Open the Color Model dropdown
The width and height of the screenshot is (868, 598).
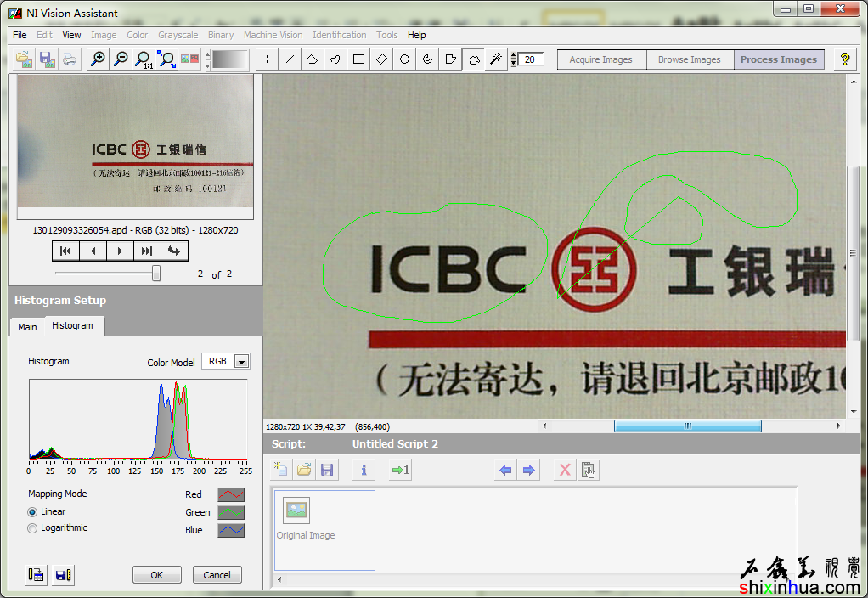241,362
